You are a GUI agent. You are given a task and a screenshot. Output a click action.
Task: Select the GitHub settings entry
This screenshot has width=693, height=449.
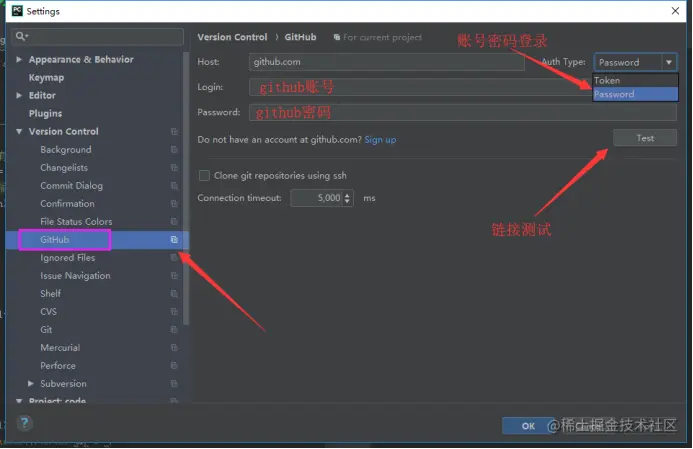[55, 240]
